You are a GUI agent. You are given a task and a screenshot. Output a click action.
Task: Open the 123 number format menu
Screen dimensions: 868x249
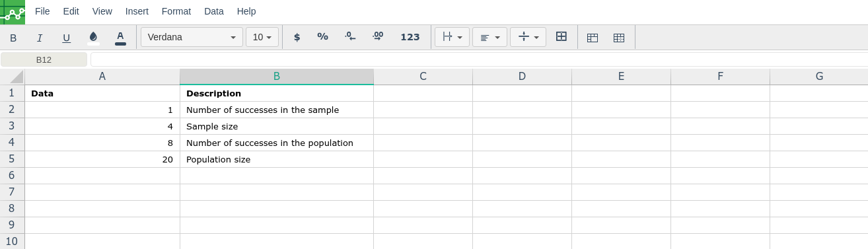click(x=410, y=37)
